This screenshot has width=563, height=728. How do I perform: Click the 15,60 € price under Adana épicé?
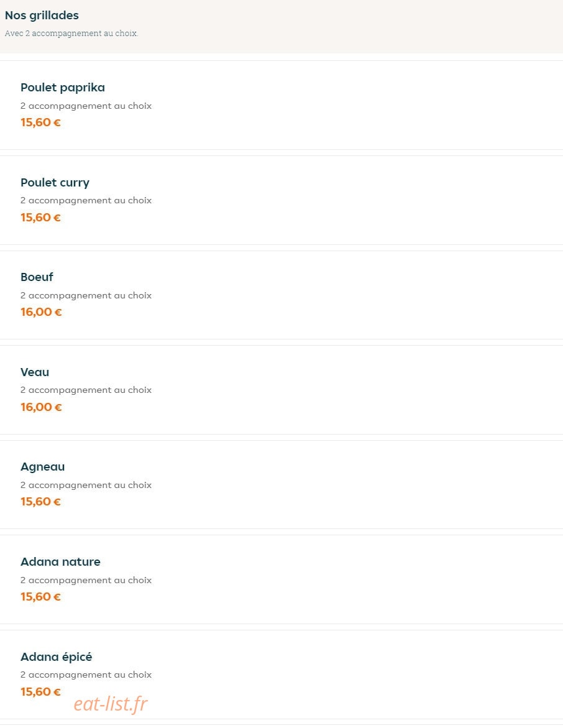pyautogui.click(x=40, y=692)
